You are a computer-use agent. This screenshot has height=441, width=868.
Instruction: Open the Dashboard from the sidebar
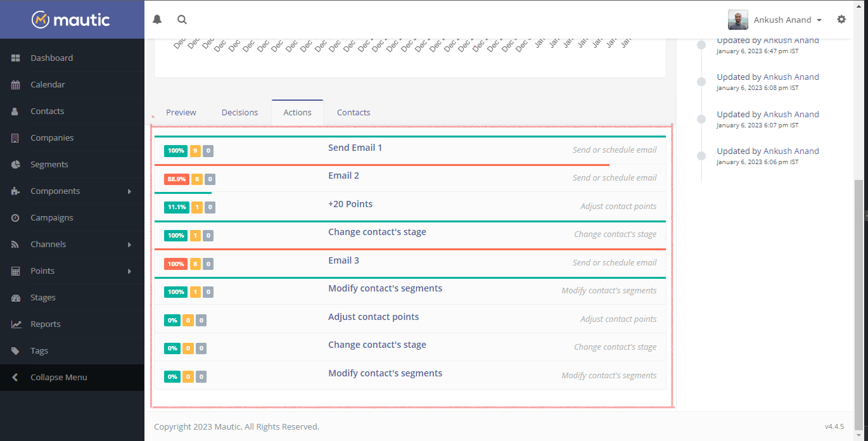pyautogui.click(x=15, y=57)
